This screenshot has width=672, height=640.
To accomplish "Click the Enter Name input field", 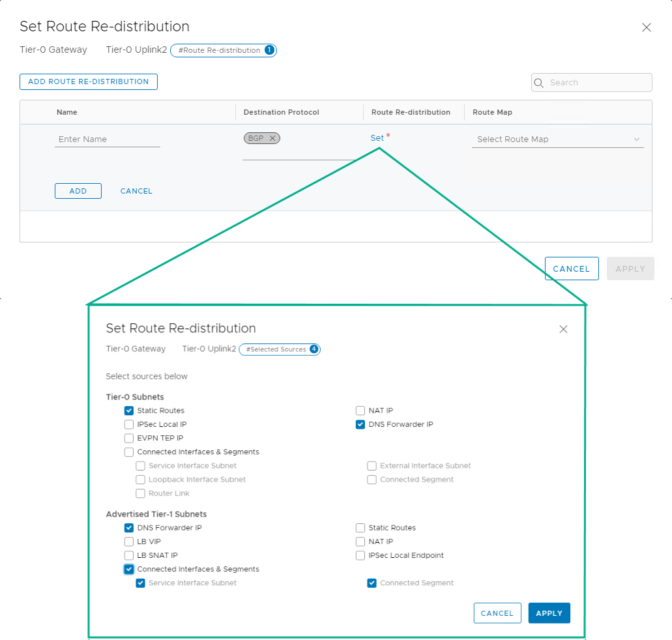I will 106,139.
